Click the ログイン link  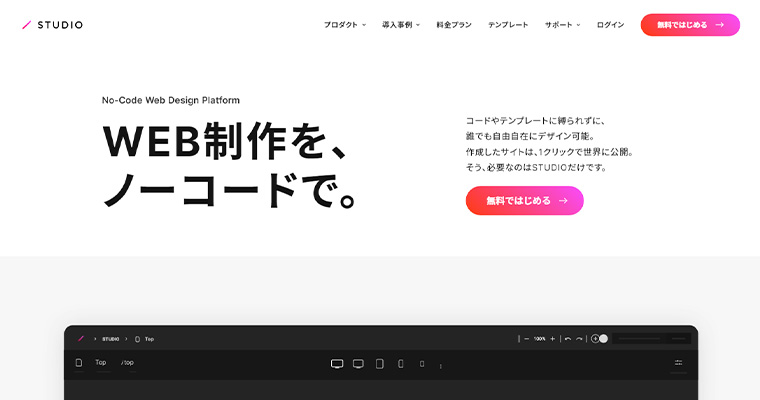(610, 25)
